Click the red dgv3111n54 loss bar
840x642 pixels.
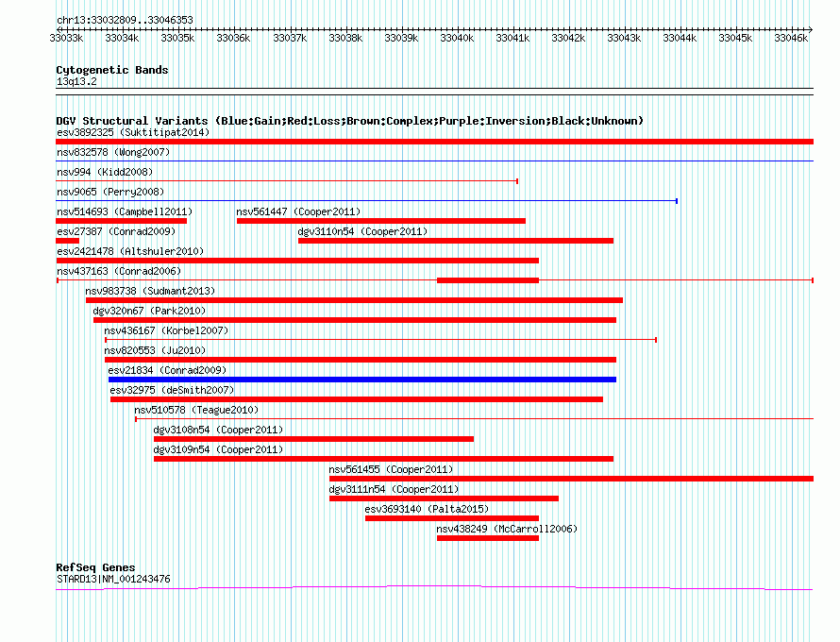[444, 498]
